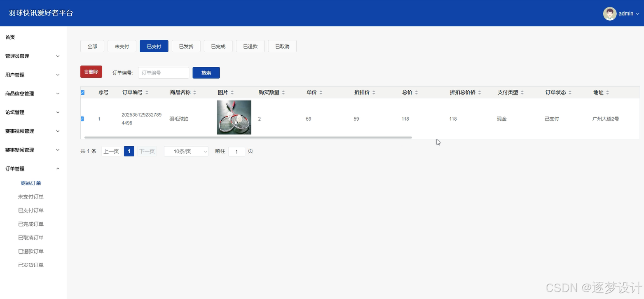Open the 10条/页 page size dropdown
Image resolution: width=644 pixels, height=299 pixels.
tap(186, 151)
